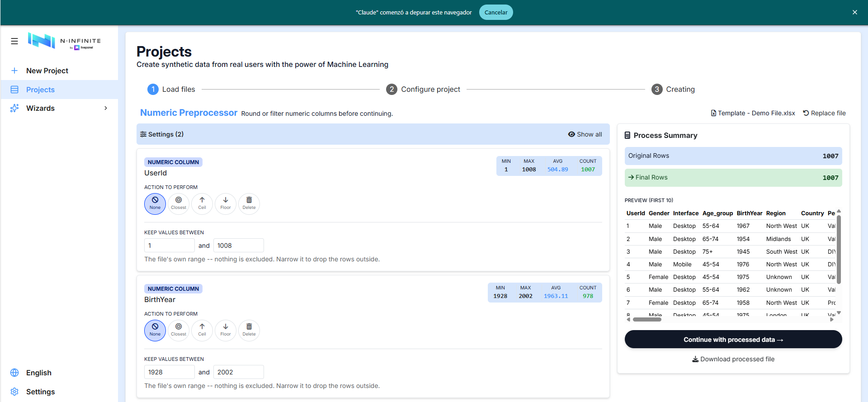Select Ceil rounding for BirthYear
This screenshot has height=402, width=868.
(x=202, y=331)
